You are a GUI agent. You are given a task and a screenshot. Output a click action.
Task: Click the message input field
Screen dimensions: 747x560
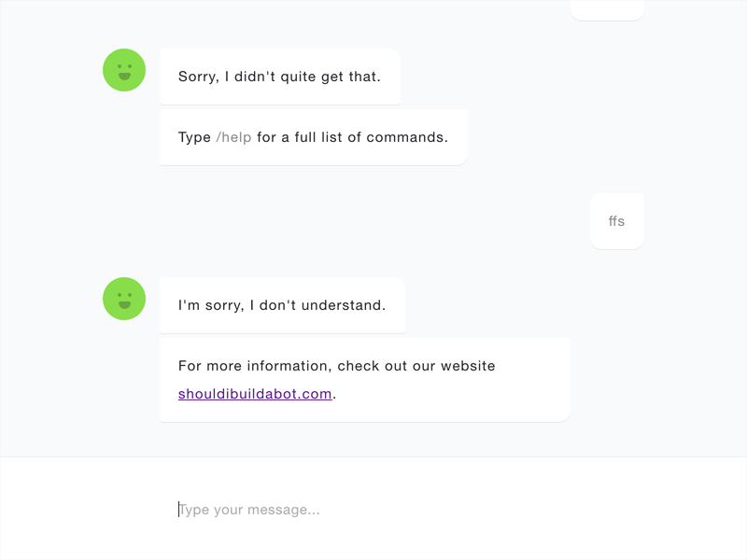pyautogui.click(x=280, y=509)
